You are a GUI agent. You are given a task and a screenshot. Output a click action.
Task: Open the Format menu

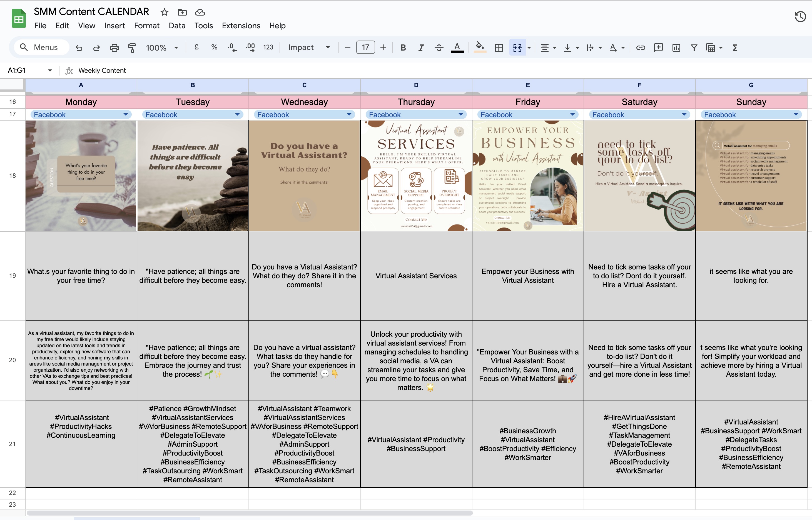pos(147,26)
